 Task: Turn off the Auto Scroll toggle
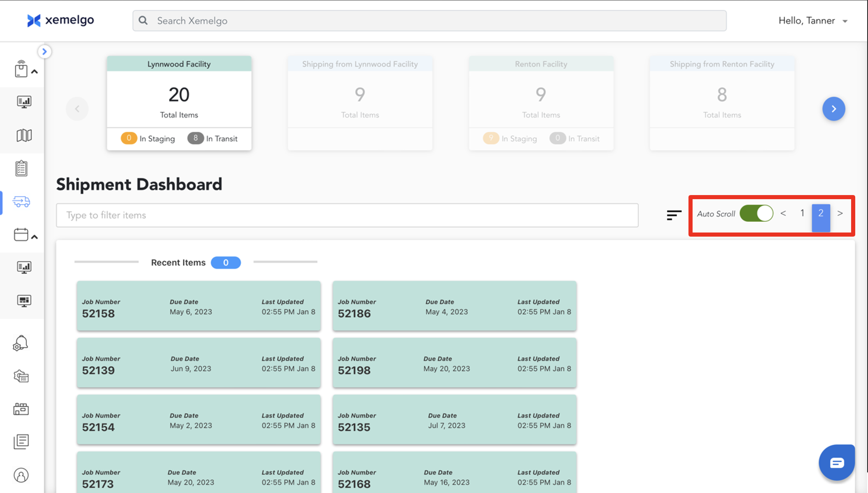(756, 214)
